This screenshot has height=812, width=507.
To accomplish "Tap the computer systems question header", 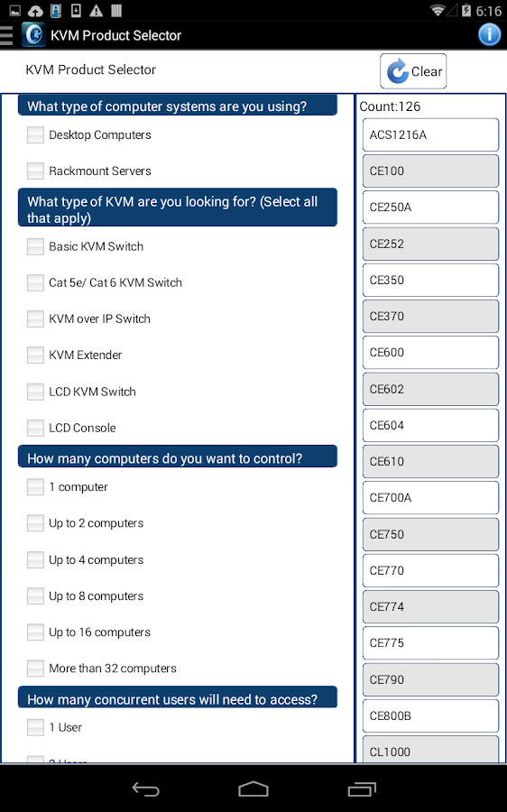I will point(178,106).
